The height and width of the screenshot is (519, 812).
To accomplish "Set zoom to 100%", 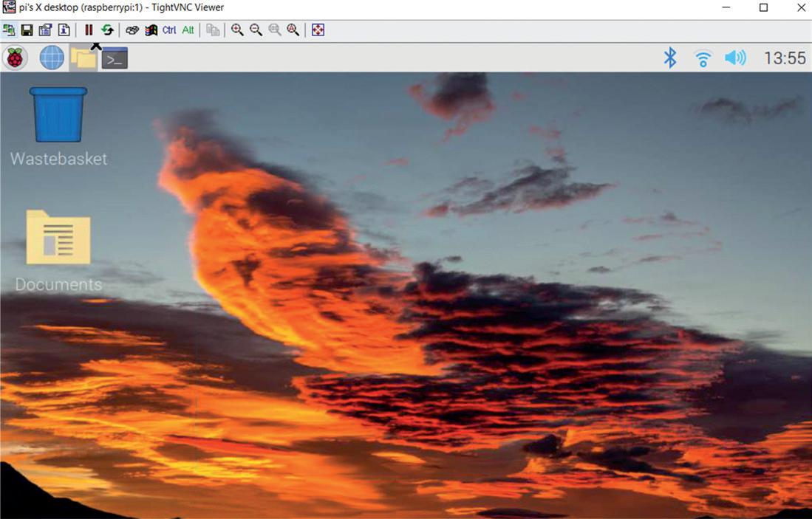I will tap(274, 30).
